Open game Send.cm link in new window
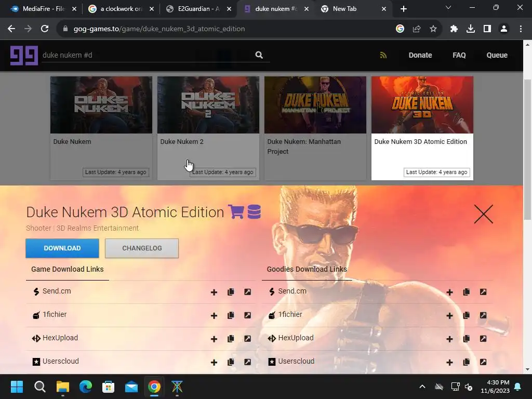The width and height of the screenshot is (532, 399). click(x=248, y=292)
